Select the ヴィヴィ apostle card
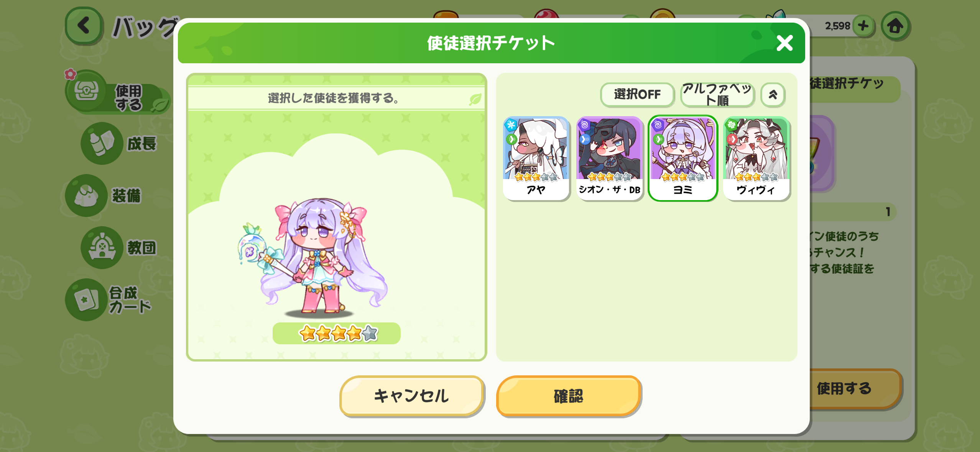Screen dimensions: 980x452 click(x=756, y=158)
